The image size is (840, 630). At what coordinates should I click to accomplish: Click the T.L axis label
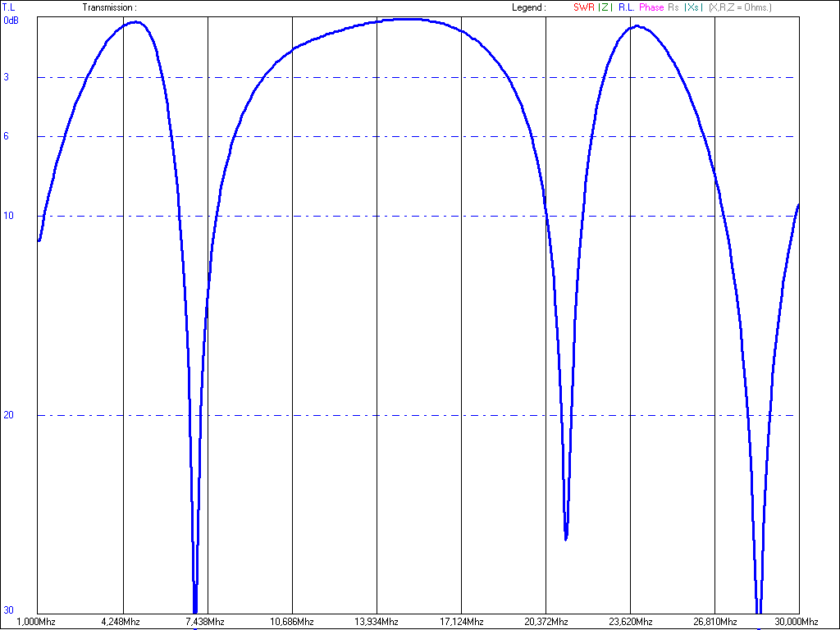tap(9, 7)
